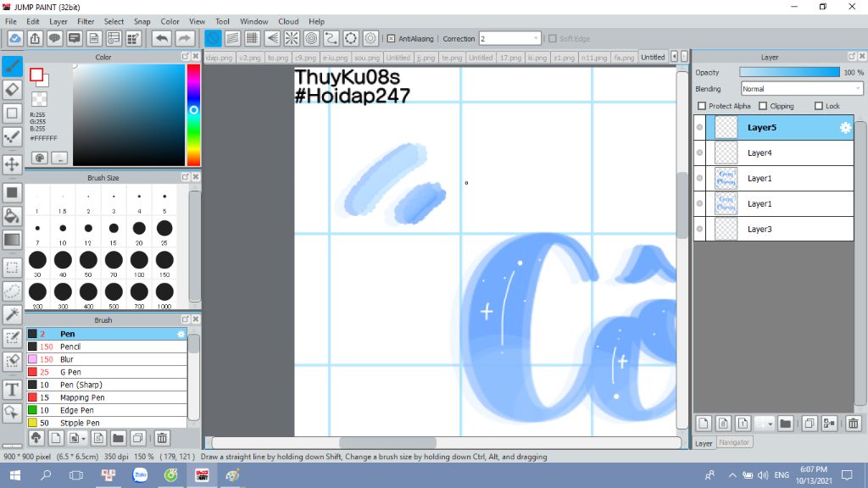Open the Layer menu

click(58, 21)
